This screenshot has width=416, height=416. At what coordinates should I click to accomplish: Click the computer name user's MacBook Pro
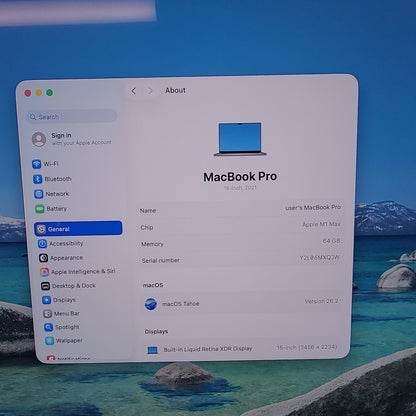313,207
